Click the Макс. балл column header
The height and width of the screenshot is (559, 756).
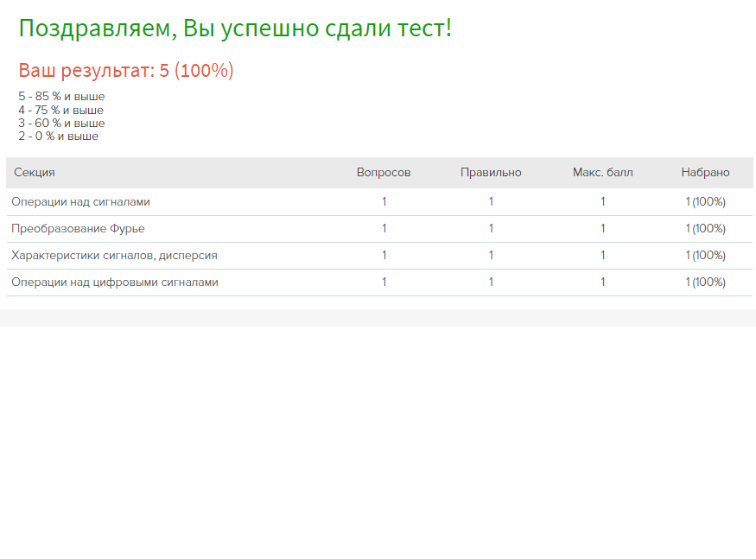tap(603, 172)
